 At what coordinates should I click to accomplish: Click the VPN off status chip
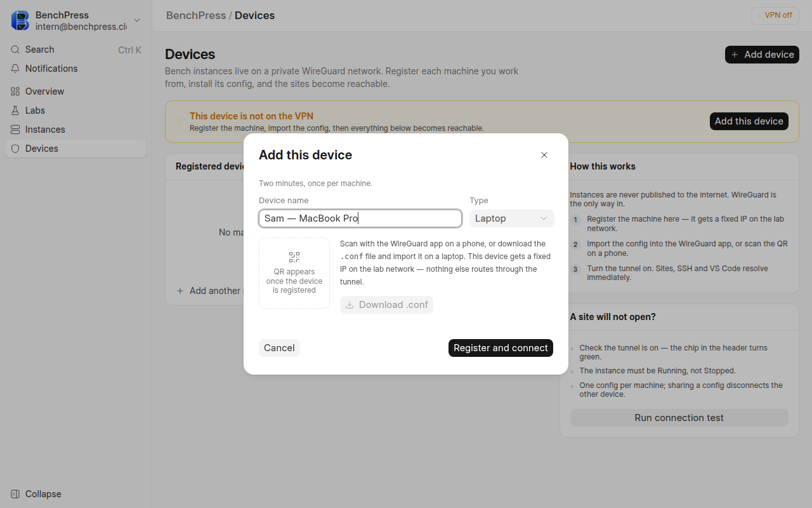[x=775, y=15]
